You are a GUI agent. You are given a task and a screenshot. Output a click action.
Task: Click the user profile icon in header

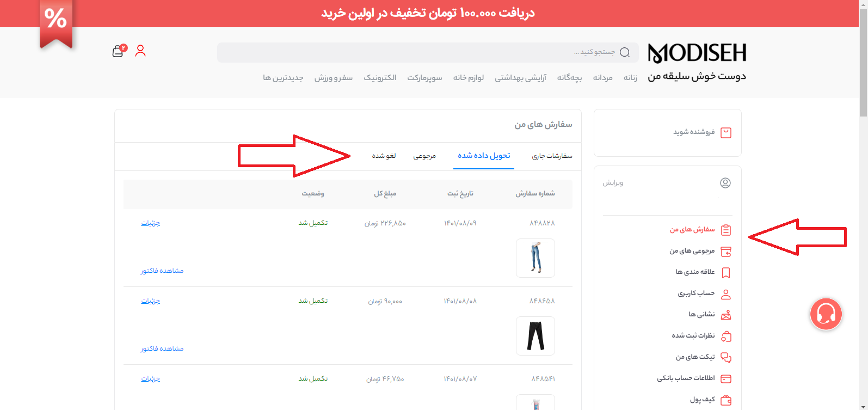pyautogui.click(x=140, y=51)
